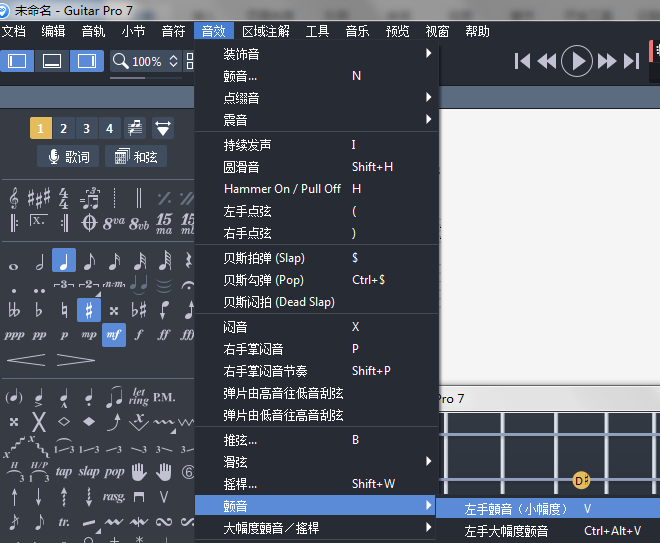This screenshot has width=660, height=543.
Task: Toggle the mf dynamic marking
Action: 114,335
